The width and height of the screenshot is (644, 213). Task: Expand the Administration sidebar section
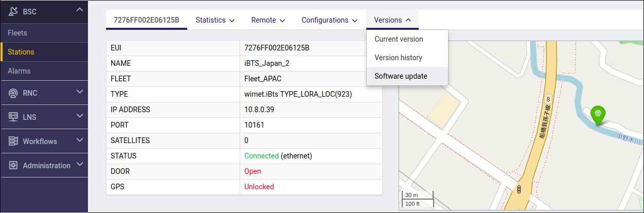[x=79, y=165]
